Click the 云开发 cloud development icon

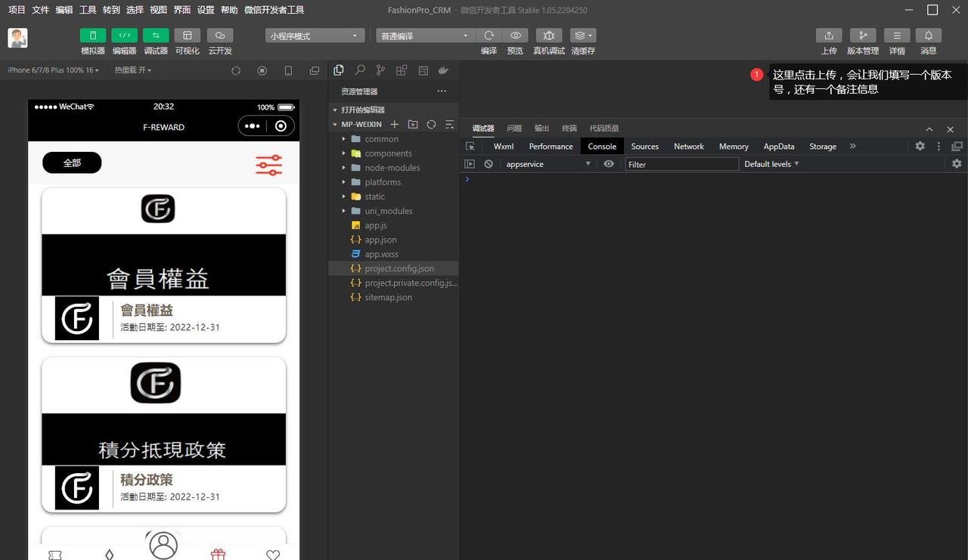coord(219,35)
